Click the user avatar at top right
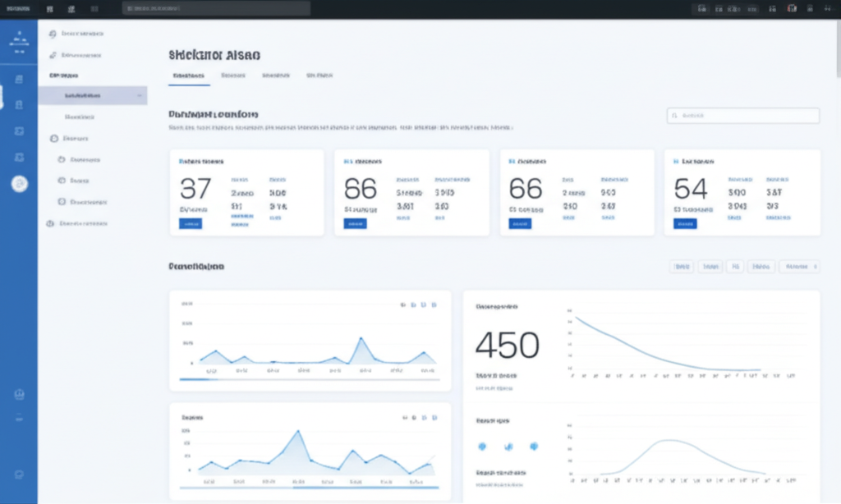 point(791,8)
